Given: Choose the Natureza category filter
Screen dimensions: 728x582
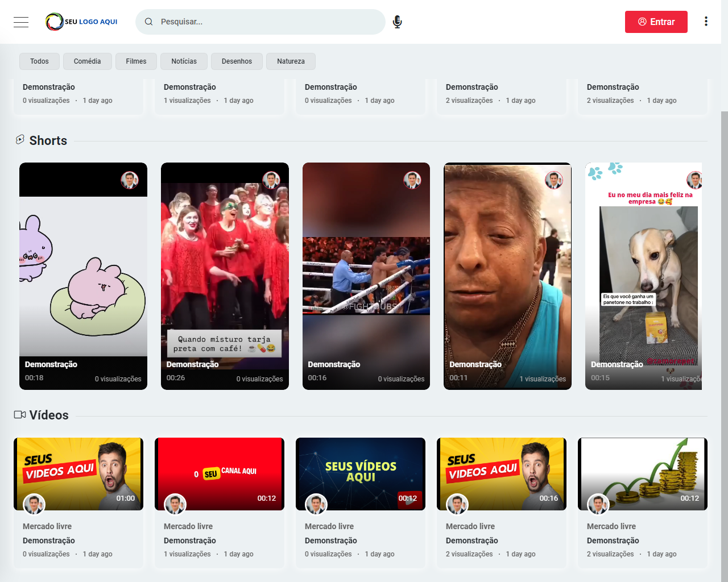Looking at the screenshot, I should coord(291,61).
